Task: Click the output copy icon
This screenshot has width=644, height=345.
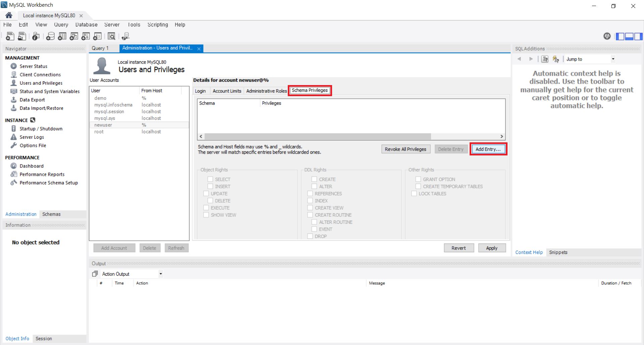Action: click(x=95, y=274)
